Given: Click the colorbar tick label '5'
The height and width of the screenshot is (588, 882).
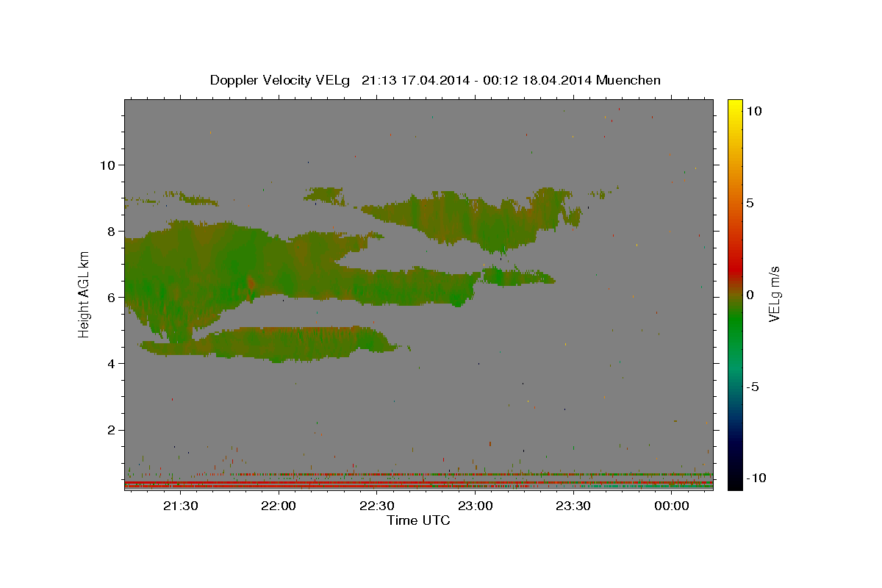Looking at the screenshot, I should click(749, 203).
